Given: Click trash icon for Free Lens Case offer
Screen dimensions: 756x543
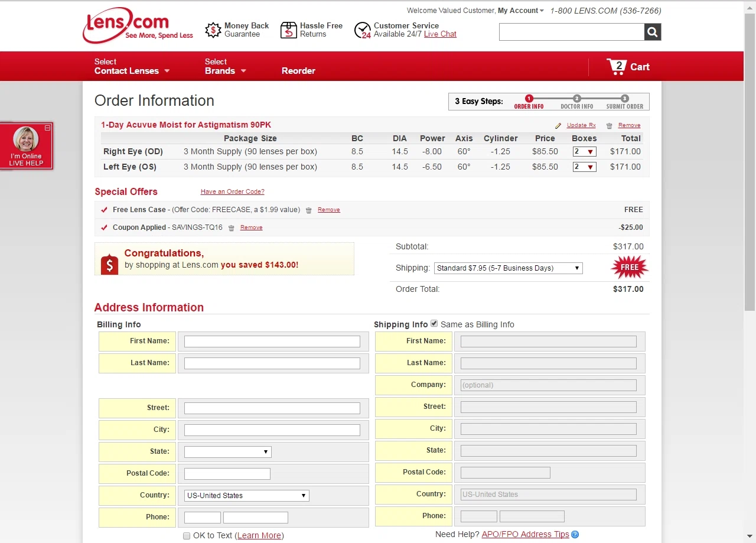Looking at the screenshot, I should [308, 210].
